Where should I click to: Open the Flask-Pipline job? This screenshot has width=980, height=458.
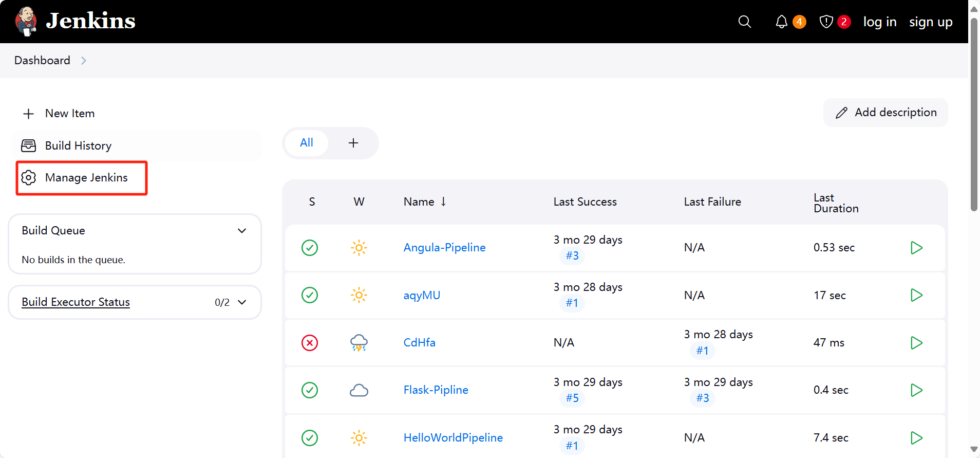click(436, 390)
